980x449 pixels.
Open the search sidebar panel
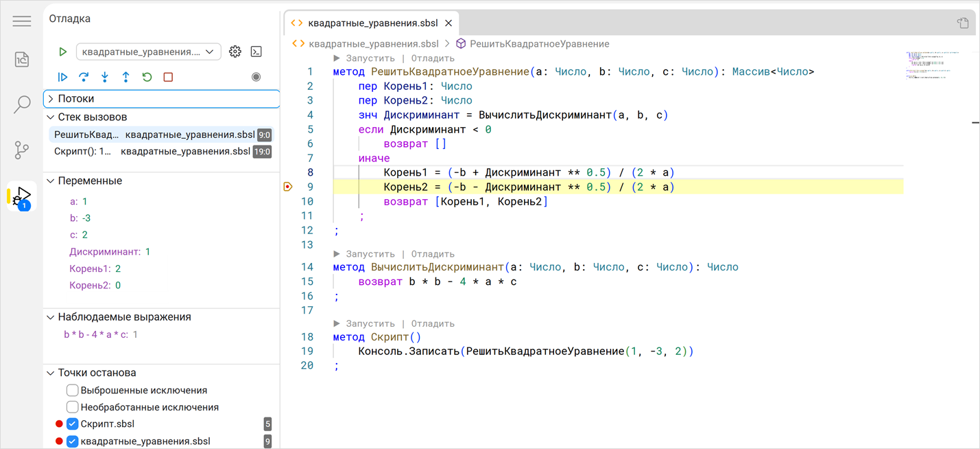pyautogui.click(x=22, y=104)
